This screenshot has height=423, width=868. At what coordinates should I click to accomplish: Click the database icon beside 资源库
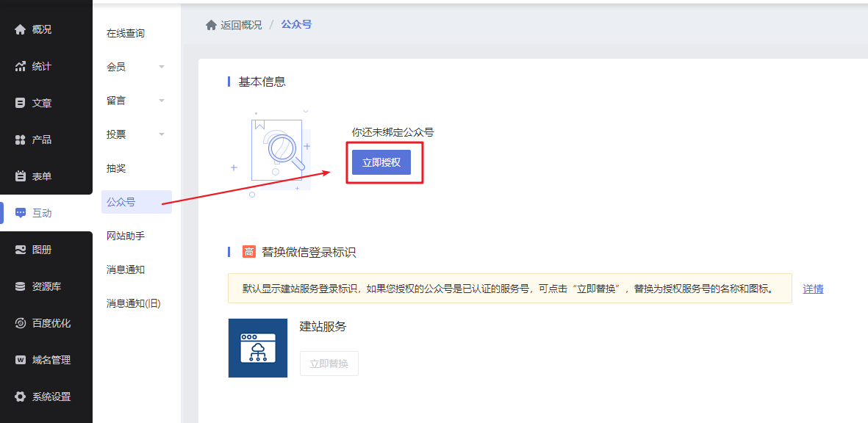21,286
